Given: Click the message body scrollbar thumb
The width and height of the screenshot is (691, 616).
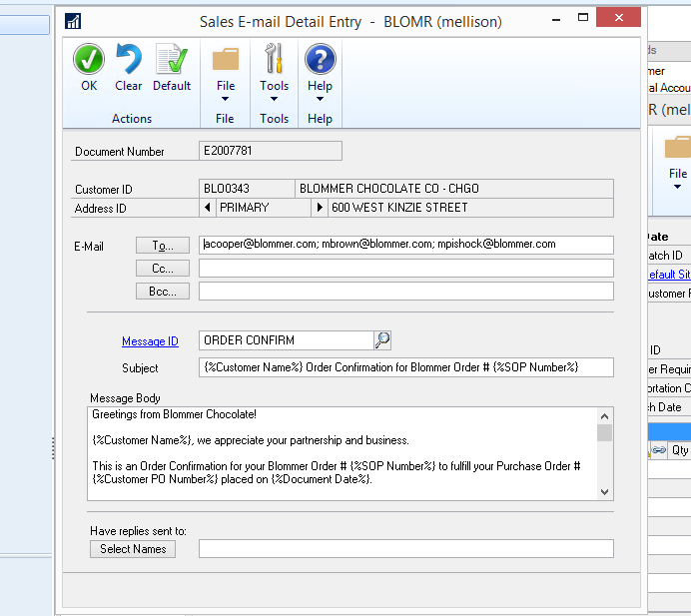Looking at the screenshot, I should tap(605, 432).
